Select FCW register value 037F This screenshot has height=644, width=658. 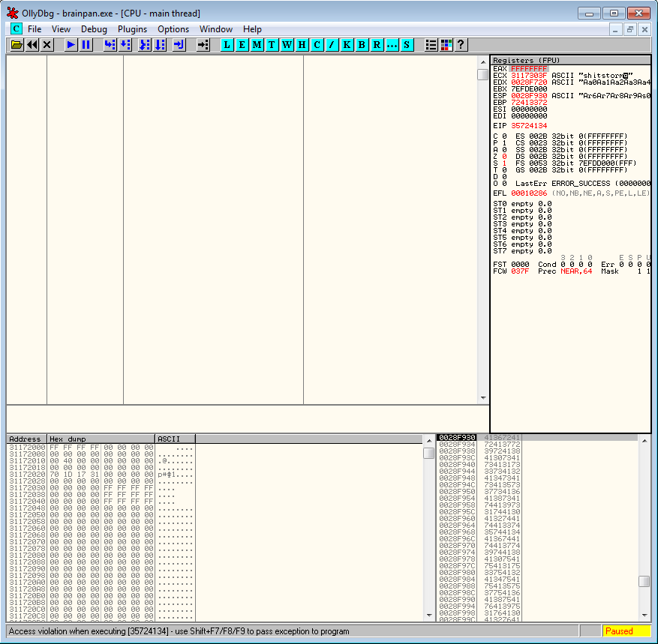(x=519, y=271)
